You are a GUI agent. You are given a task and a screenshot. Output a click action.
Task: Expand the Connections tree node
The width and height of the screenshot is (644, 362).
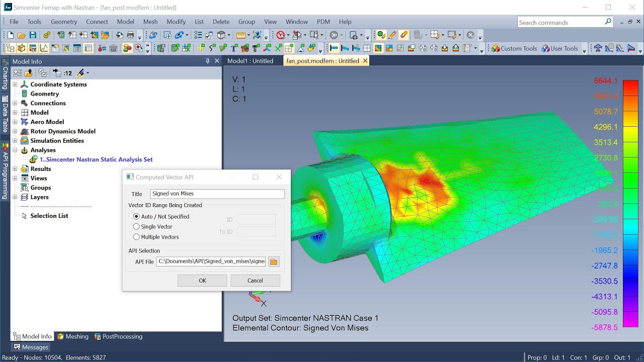[x=15, y=103]
